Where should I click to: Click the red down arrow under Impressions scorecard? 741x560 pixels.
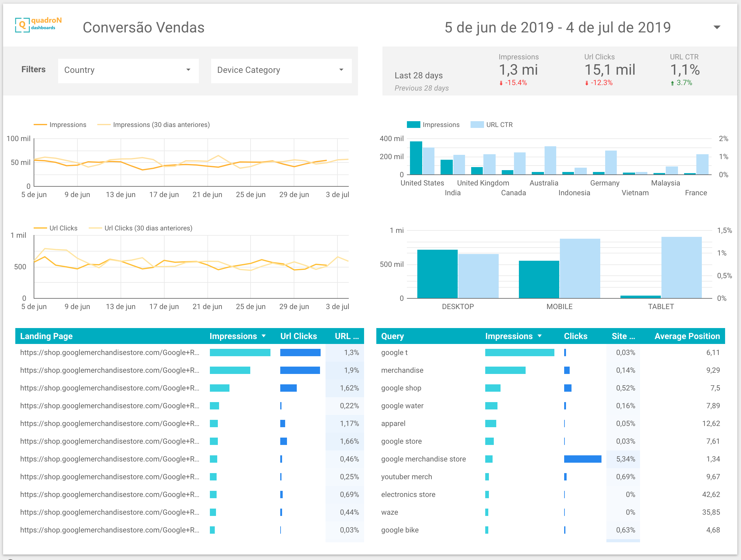[x=501, y=83]
